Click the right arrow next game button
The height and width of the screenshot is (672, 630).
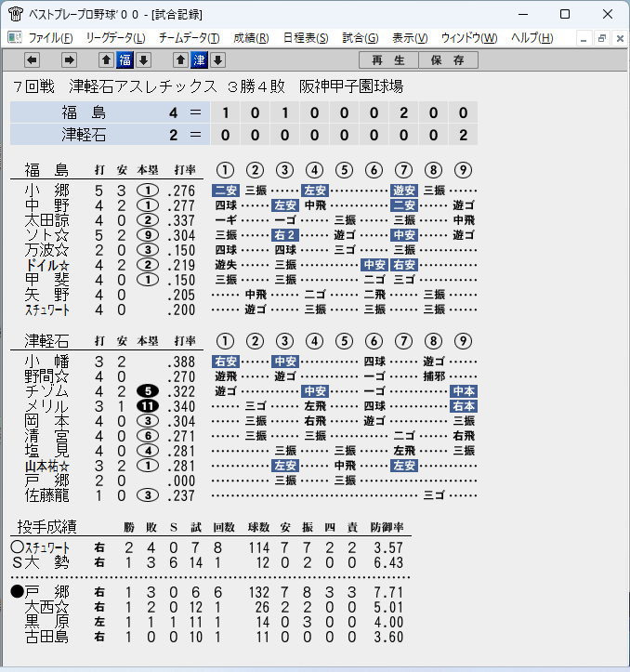click(69, 60)
